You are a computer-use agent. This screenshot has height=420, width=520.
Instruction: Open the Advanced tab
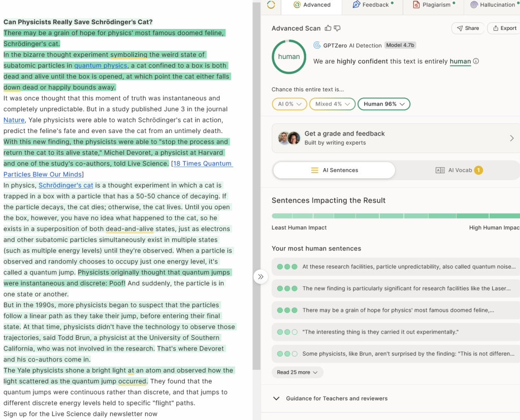pos(312,5)
